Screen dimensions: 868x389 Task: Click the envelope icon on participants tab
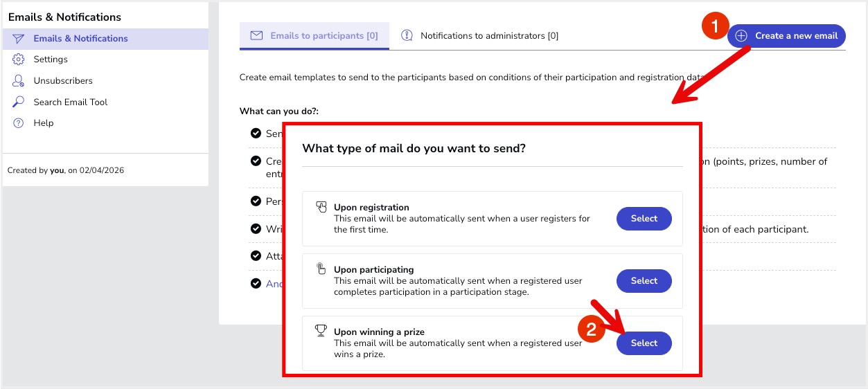coord(256,35)
